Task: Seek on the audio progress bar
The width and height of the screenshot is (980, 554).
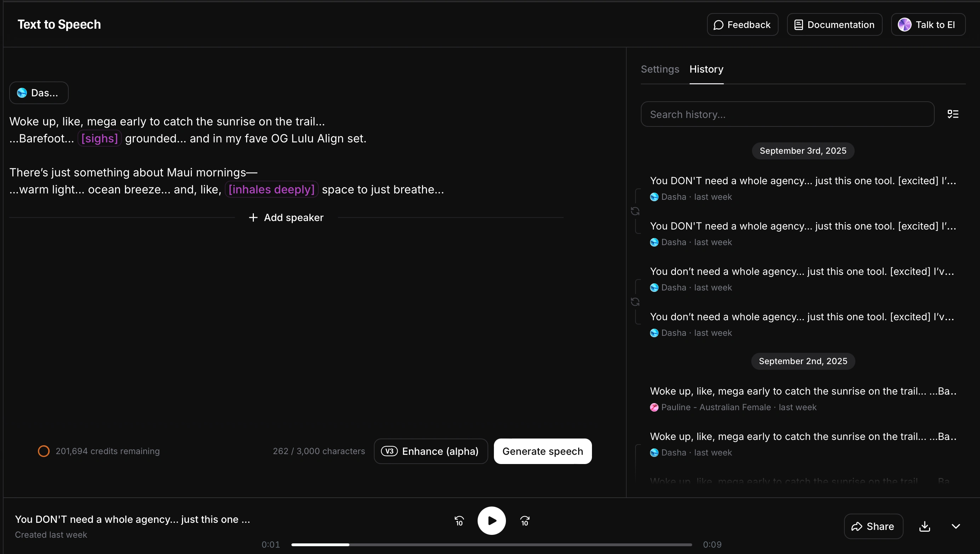Action: coord(491,545)
